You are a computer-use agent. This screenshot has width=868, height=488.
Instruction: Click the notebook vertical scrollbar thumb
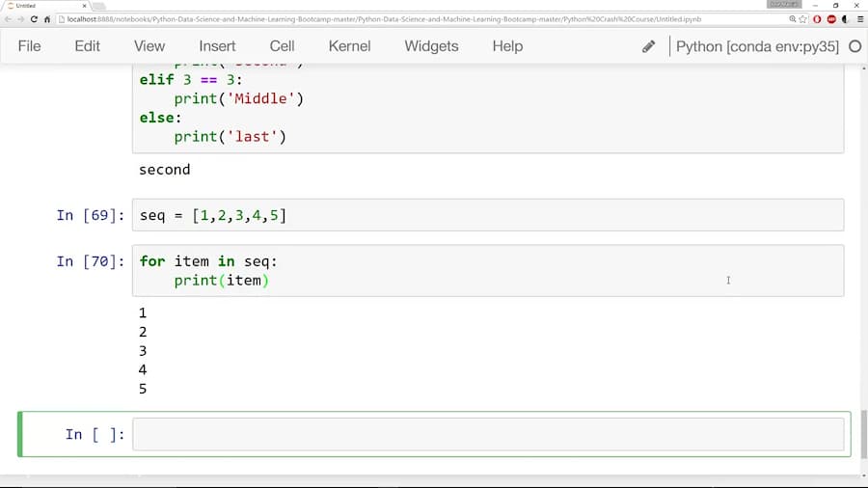click(864, 434)
